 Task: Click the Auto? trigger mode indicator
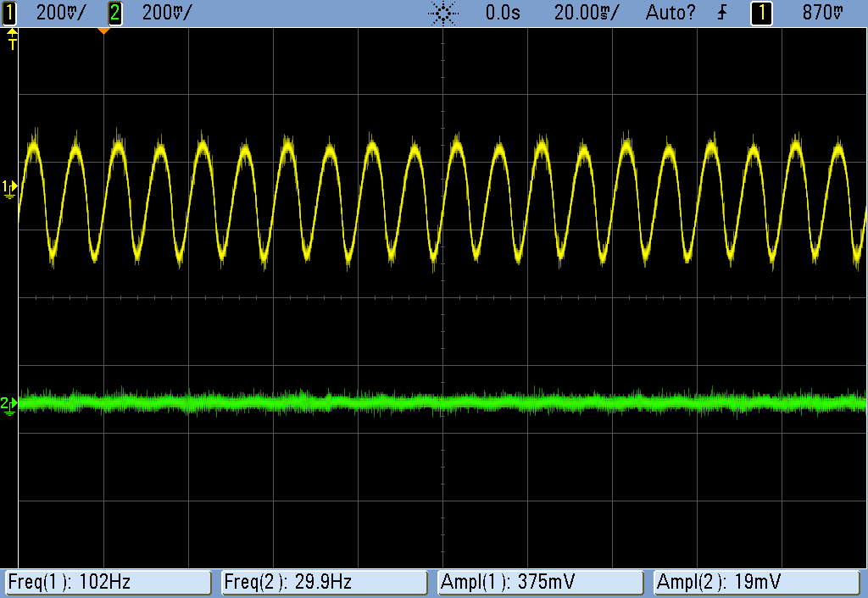point(670,13)
